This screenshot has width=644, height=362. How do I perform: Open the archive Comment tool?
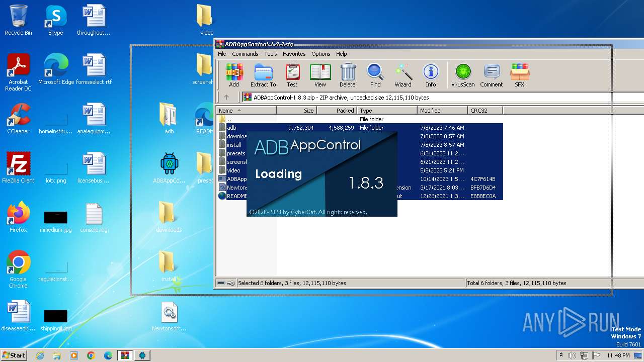pos(492,75)
